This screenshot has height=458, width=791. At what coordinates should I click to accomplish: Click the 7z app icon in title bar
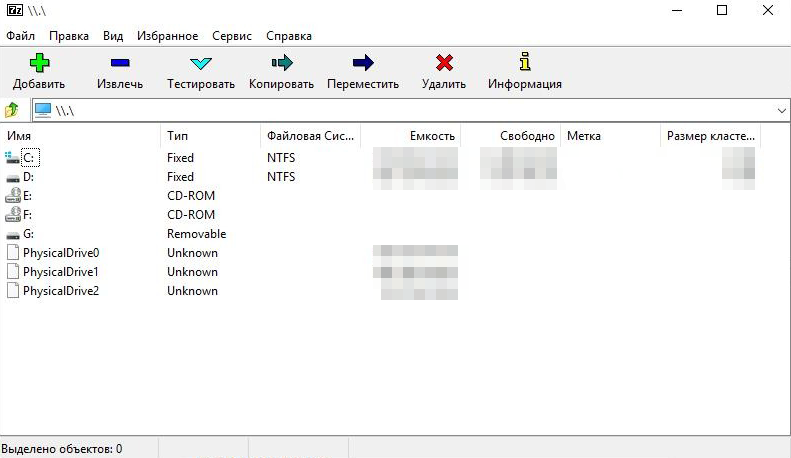click(x=15, y=10)
